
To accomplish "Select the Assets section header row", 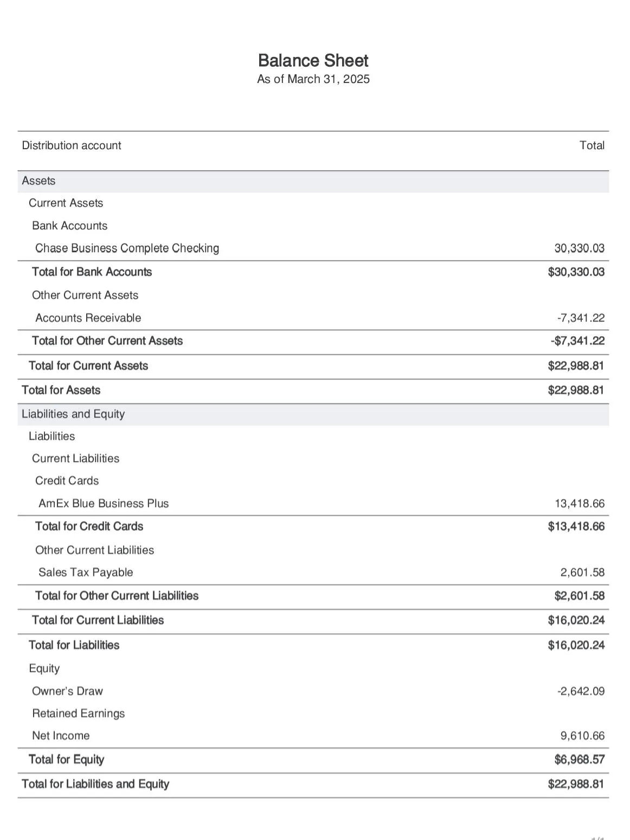I will click(39, 181).
